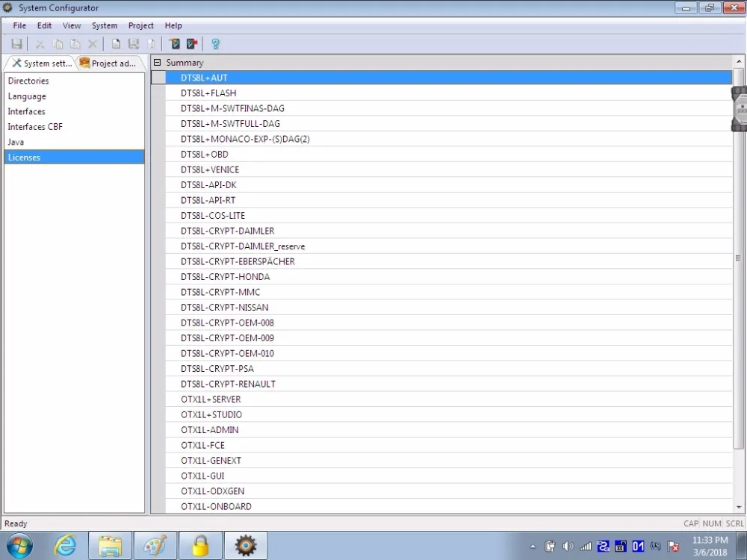Click the Cut scissors toolbar icon
The width and height of the screenshot is (747, 560).
click(40, 44)
